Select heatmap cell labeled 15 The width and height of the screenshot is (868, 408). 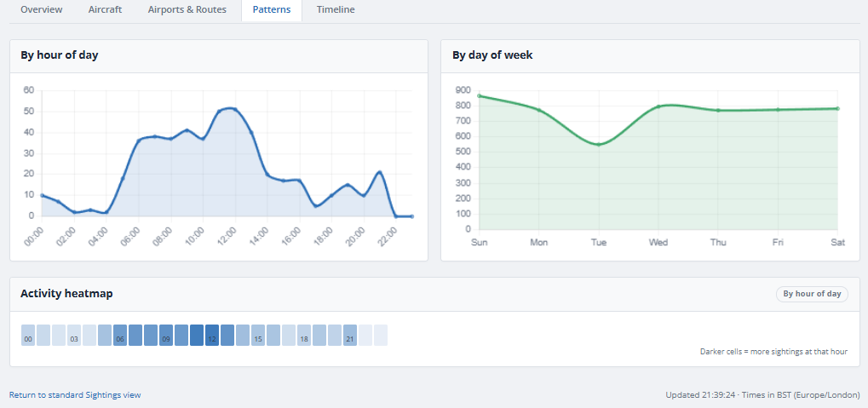(258, 336)
